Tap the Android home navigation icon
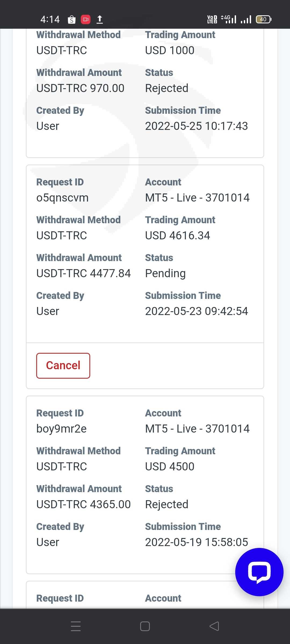This screenshot has width=290, height=644. tap(145, 626)
